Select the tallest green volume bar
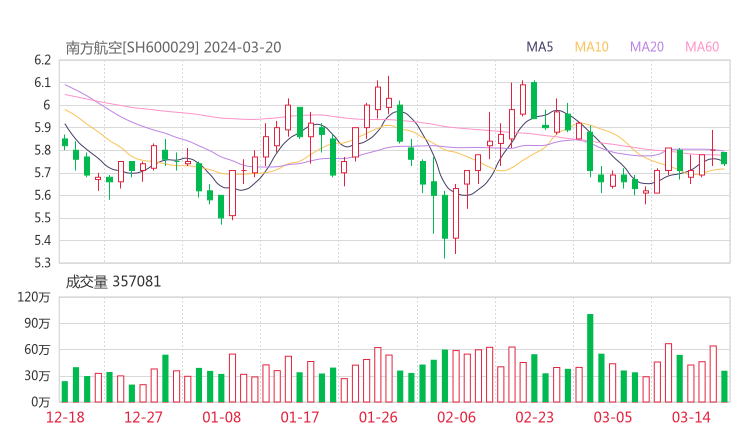The width and height of the screenshot is (740, 440). (x=590, y=358)
